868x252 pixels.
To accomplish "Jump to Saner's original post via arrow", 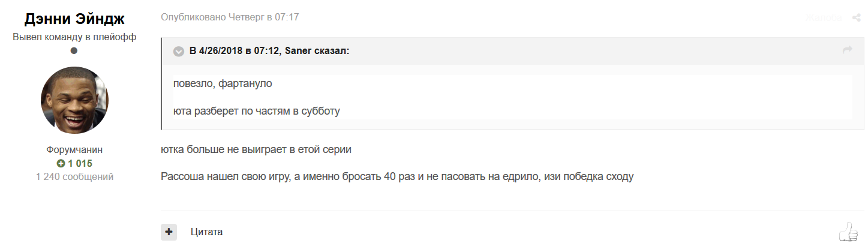I will point(847,50).
